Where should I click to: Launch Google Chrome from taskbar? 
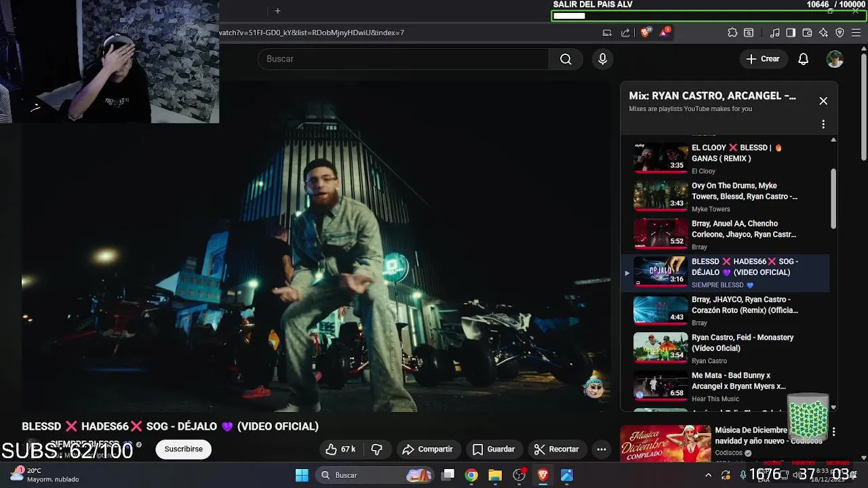pos(471,475)
